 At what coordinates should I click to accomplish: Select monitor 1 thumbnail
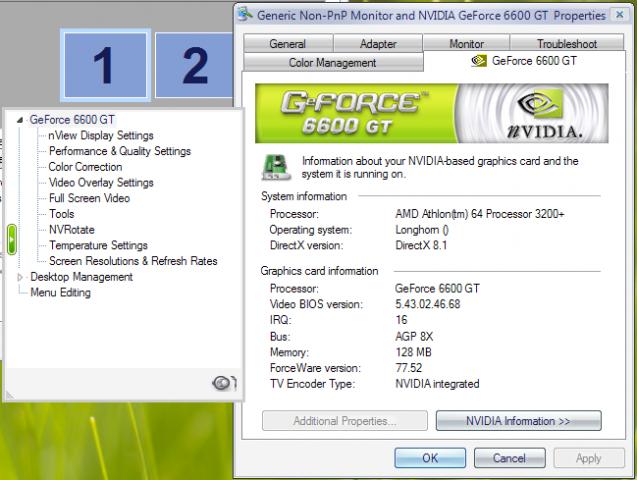pyautogui.click(x=106, y=65)
